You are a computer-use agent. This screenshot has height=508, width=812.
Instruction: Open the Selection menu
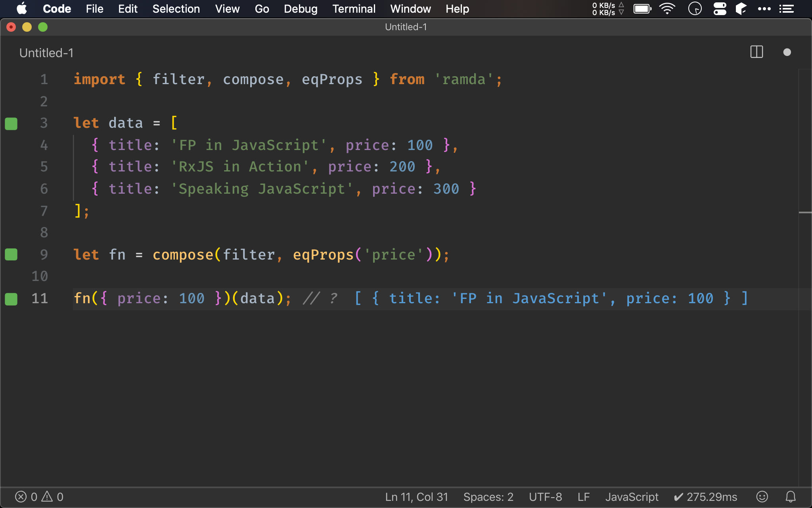click(x=176, y=9)
